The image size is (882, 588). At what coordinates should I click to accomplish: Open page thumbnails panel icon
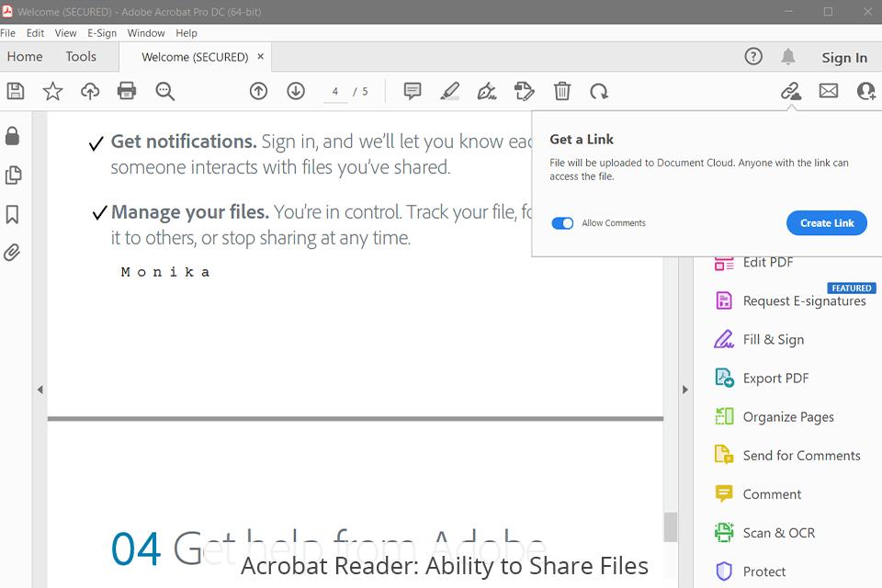coord(13,175)
